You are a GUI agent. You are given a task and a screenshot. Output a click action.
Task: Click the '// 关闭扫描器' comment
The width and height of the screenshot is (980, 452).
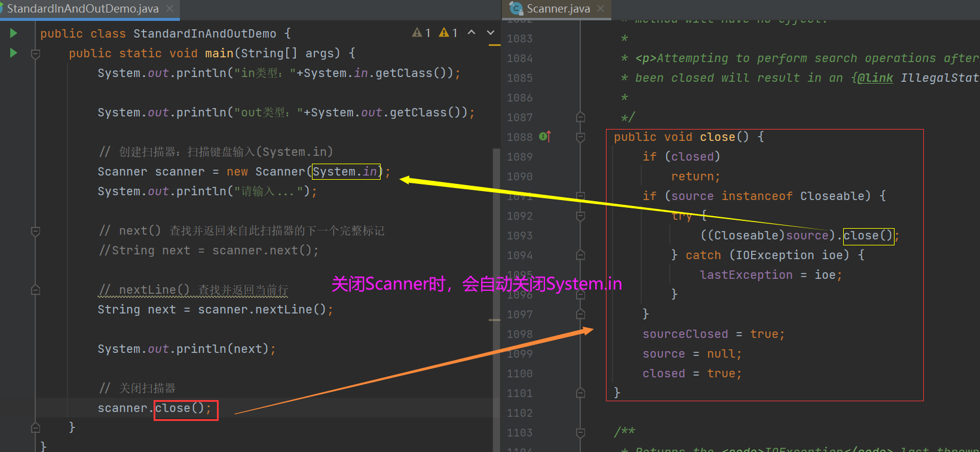coord(137,389)
